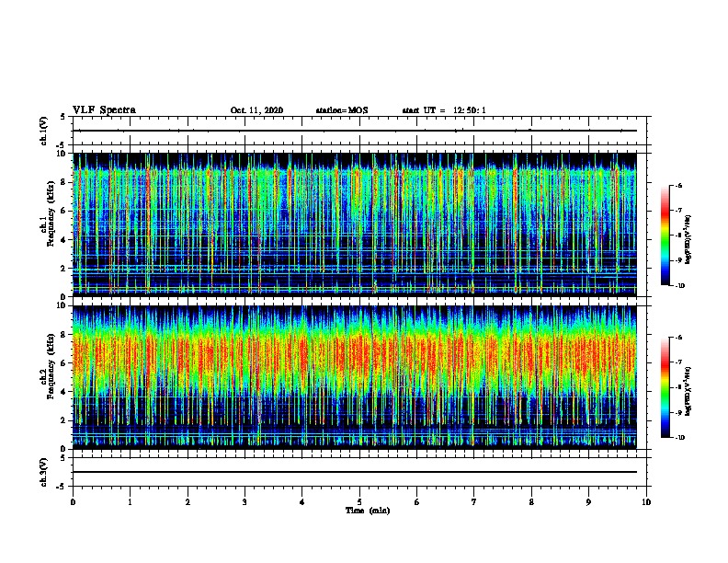The width and height of the screenshot is (728, 563).
Task: Select the "start UT = 12:50: 1" text
Action: 444,110
